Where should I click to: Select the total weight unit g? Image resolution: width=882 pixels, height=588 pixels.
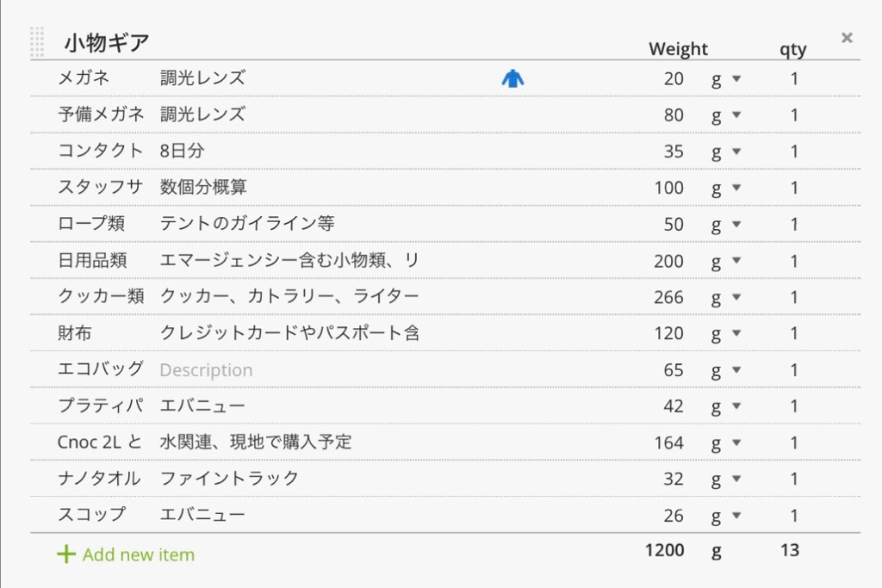tap(717, 551)
